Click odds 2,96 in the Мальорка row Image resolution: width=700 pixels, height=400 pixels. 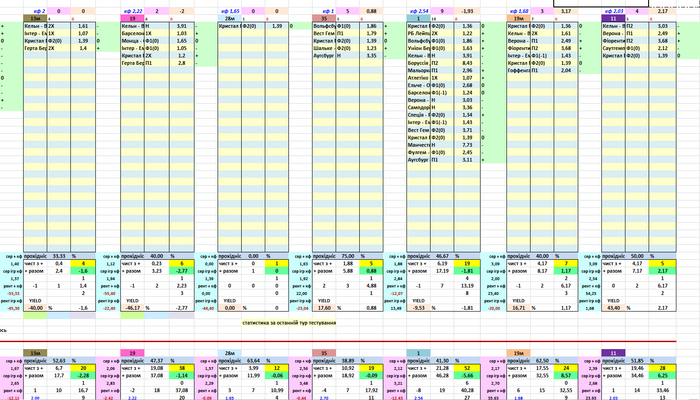point(467,71)
